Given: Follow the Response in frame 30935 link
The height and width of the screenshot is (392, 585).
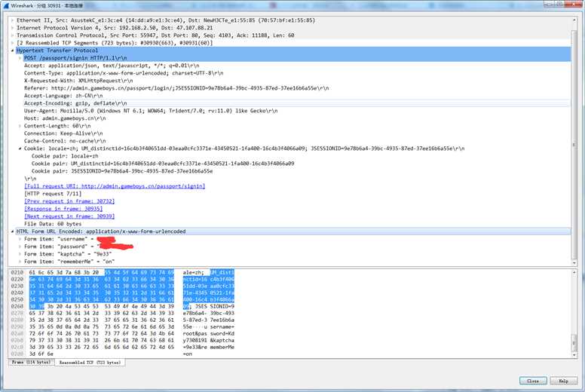Looking at the screenshot, I should tap(63, 209).
